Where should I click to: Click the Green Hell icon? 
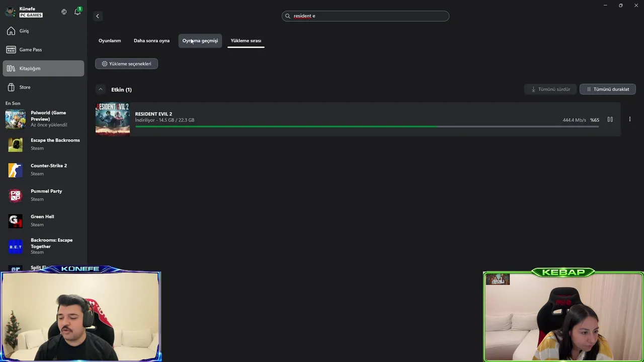coord(16,221)
